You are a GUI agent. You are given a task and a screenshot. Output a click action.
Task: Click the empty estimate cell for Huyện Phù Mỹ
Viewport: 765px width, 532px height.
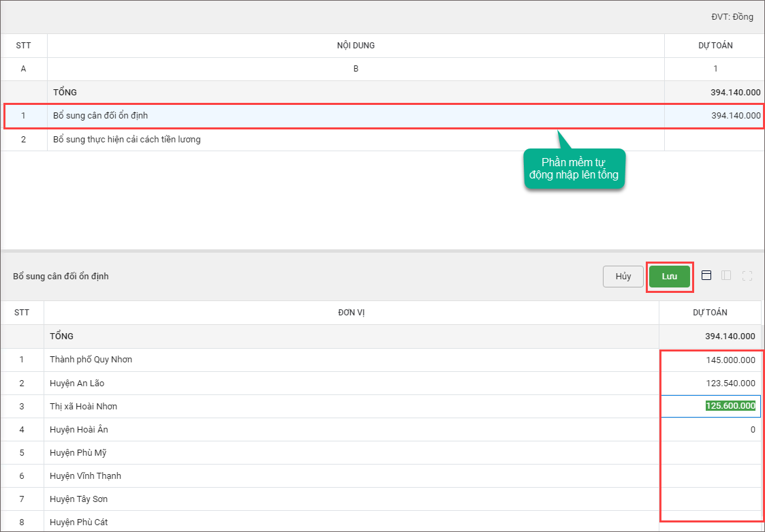tap(710, 452)
